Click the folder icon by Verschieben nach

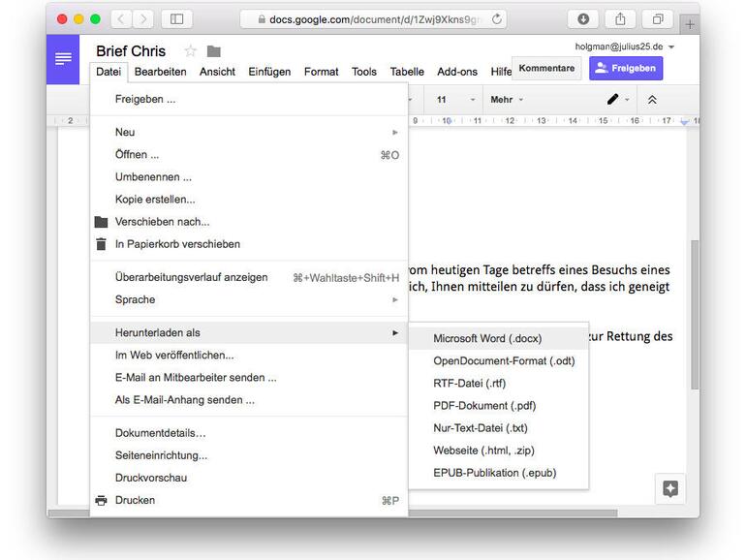[x=101, y=222]
